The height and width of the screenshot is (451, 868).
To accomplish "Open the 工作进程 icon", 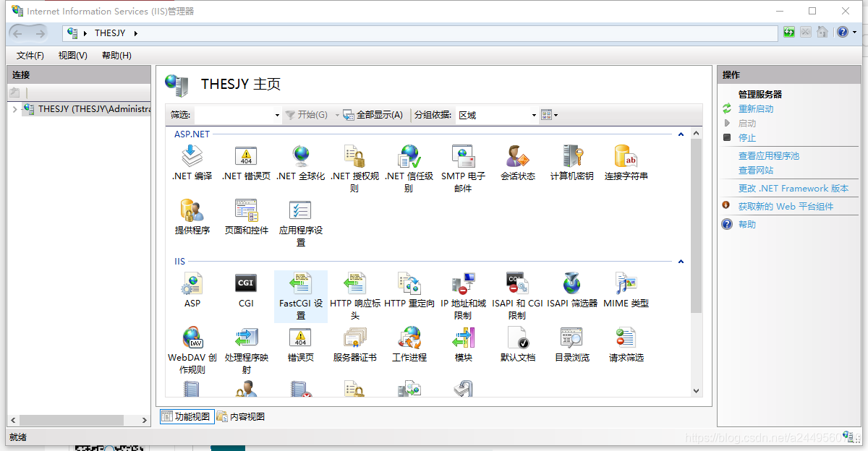I will pos(409,345).
